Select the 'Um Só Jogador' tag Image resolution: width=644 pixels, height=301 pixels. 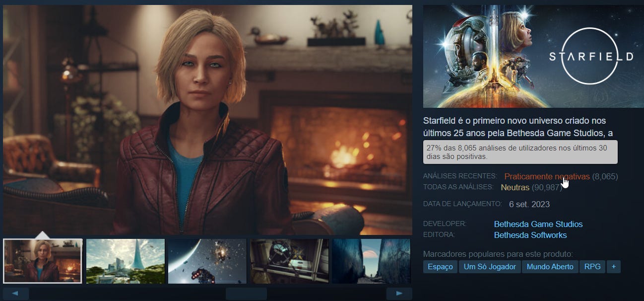[490, 267]
